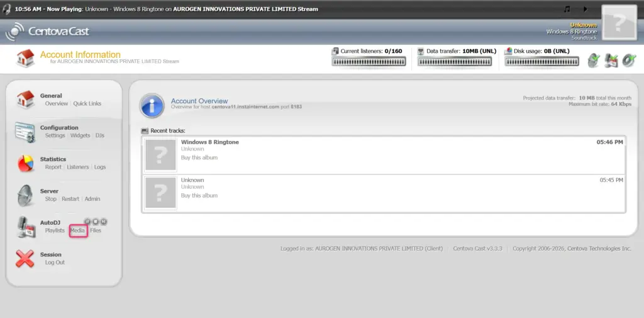The width and height of the screenshot is (644, 318).
Task: Open the Statistics Report link
Action: tap(53, 167)
